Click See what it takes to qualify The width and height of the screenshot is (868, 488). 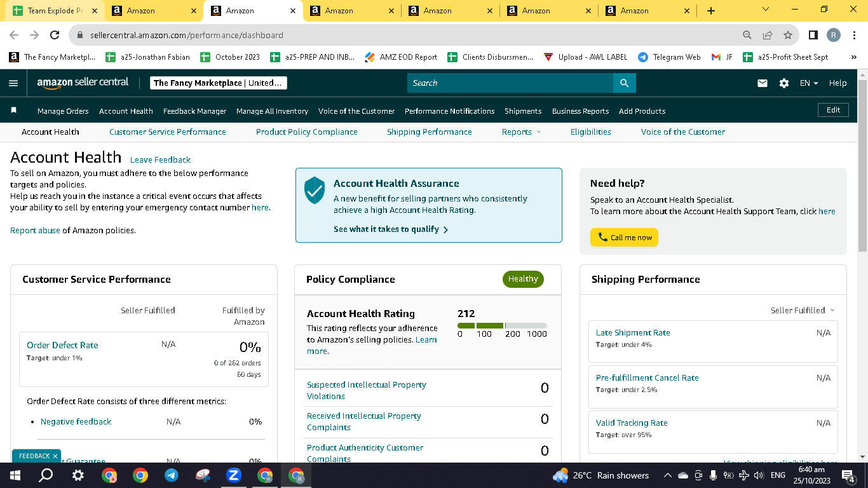(390, 229)
